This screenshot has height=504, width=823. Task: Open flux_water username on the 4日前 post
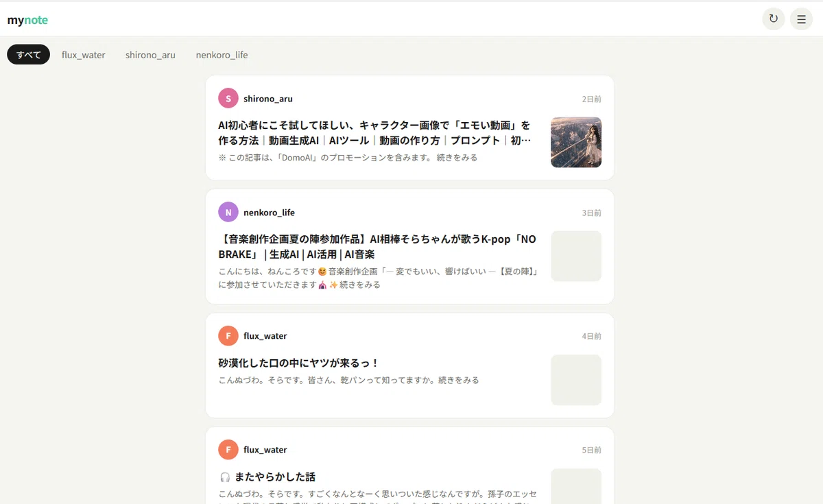(x=265, y=336)
